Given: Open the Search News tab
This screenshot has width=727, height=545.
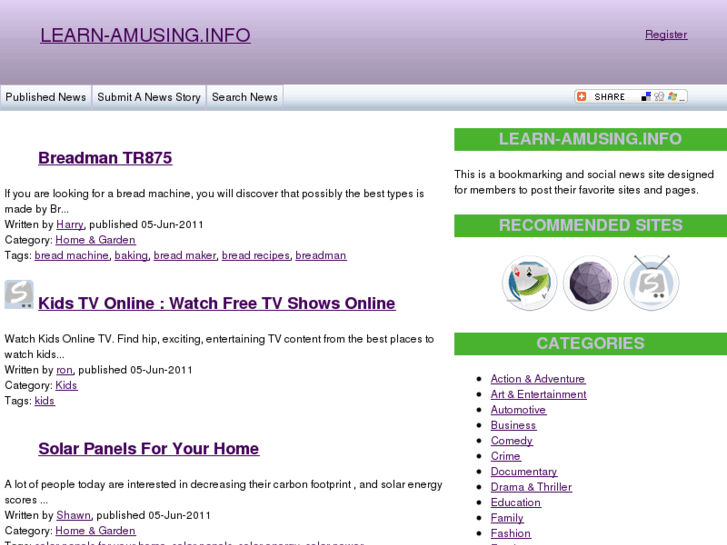Looking at the screenshot, I should (245, 97).
